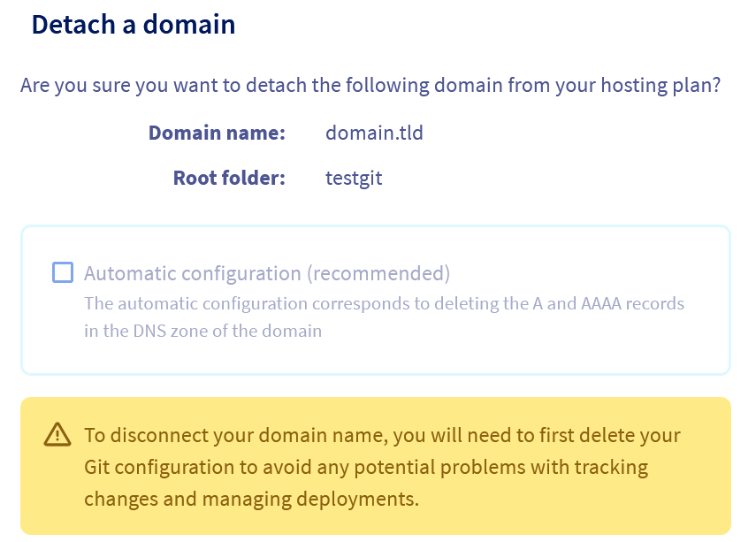
Task: Click the "Automatic configuration (recommended)" label
Action: click(x=267, y=272)
